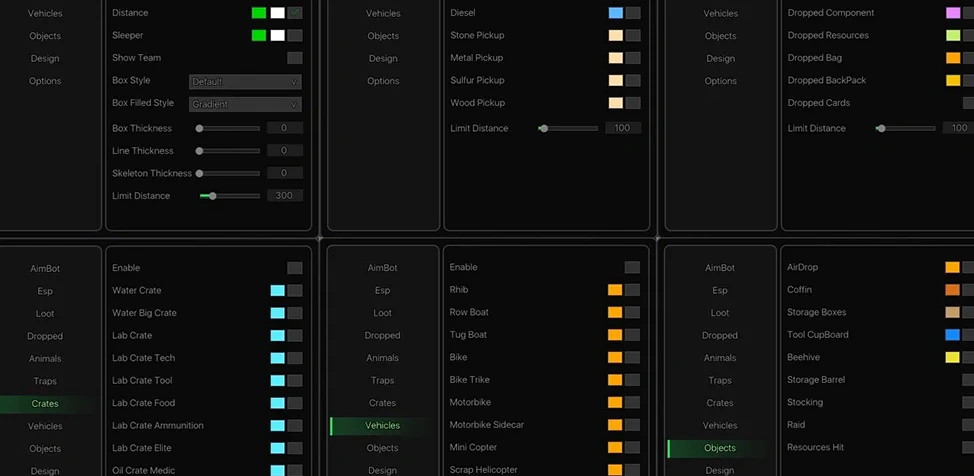Enable the Lab Crate Elite checkbox
This screenshot has height=476, width=974.
(x=295, y=448)
